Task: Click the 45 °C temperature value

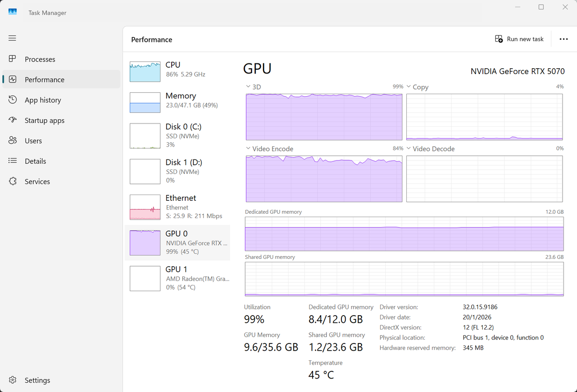Action: coord(321,375)
